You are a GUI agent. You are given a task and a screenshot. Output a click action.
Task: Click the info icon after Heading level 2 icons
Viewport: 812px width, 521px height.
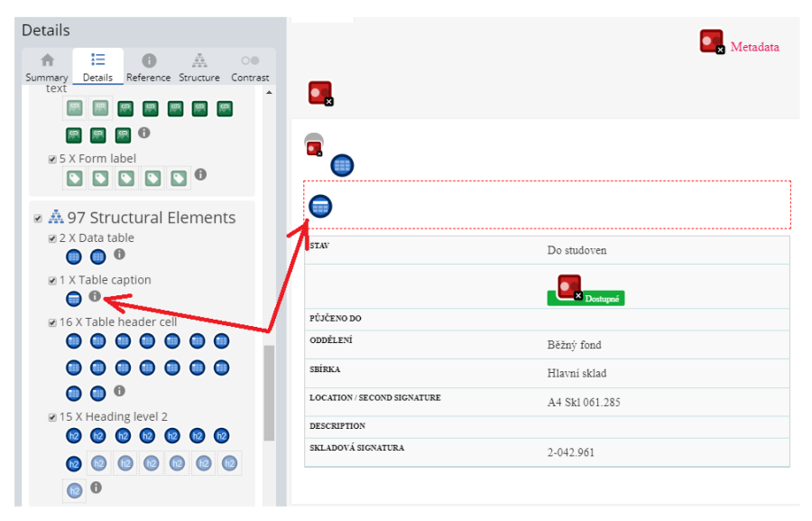pos(96,488)
